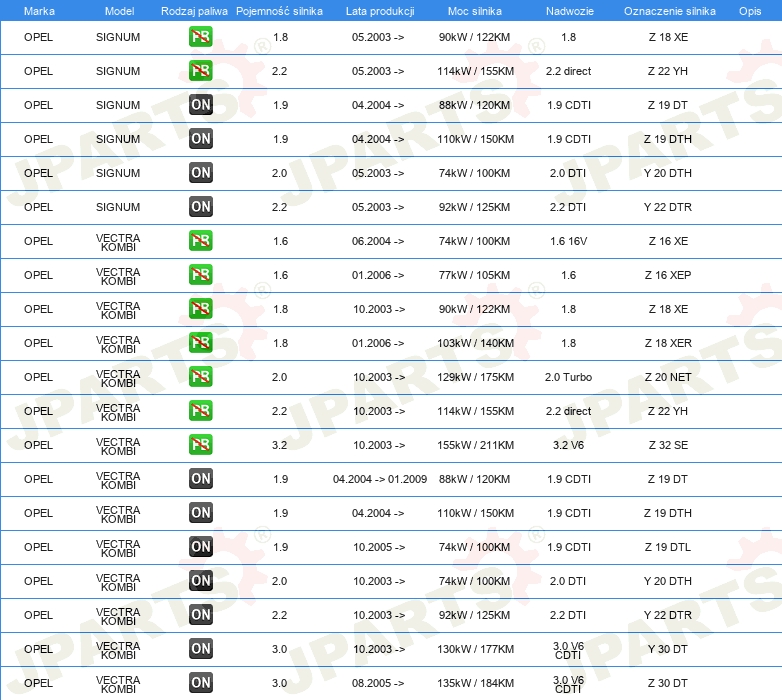Screen dimensions: 782x700
Task: Click 2.0 DTI in Signum Y 20 DTH row
Action: coord(568,173)
